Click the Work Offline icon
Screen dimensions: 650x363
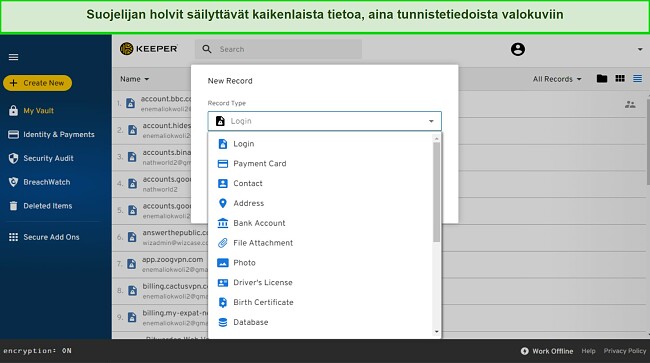(x=524, y=351)
